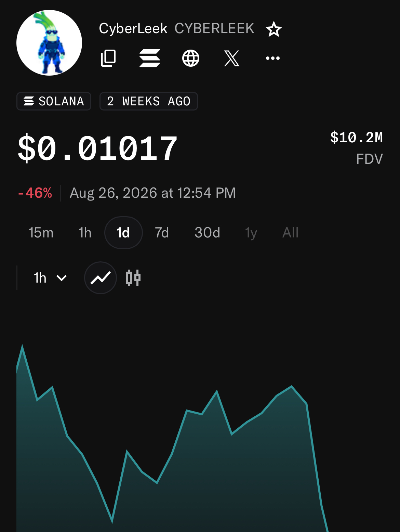
Task: Add CyberLeek to favorites with the star icon
Action: coord(274,29)
